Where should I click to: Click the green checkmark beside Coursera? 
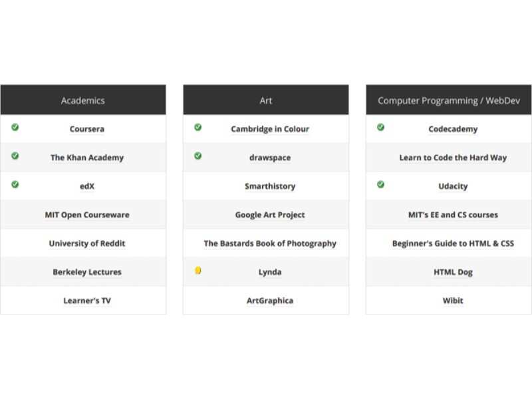click(x=15, y=127)
